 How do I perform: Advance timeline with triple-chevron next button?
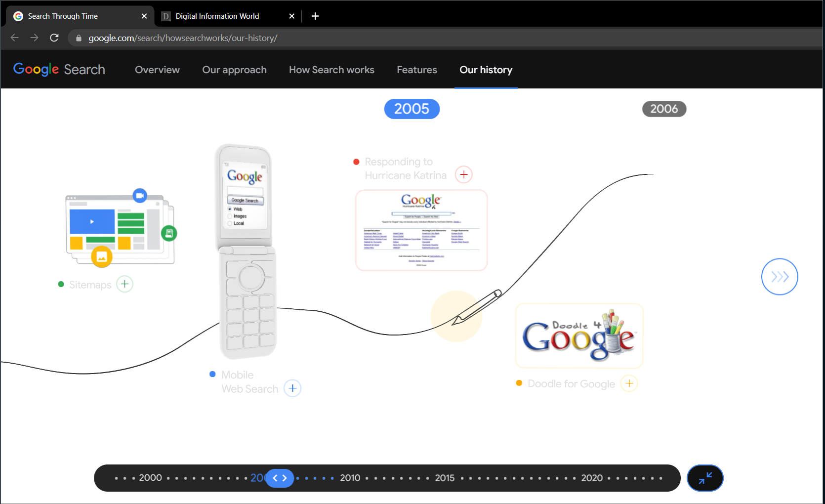tap(780, 277)
